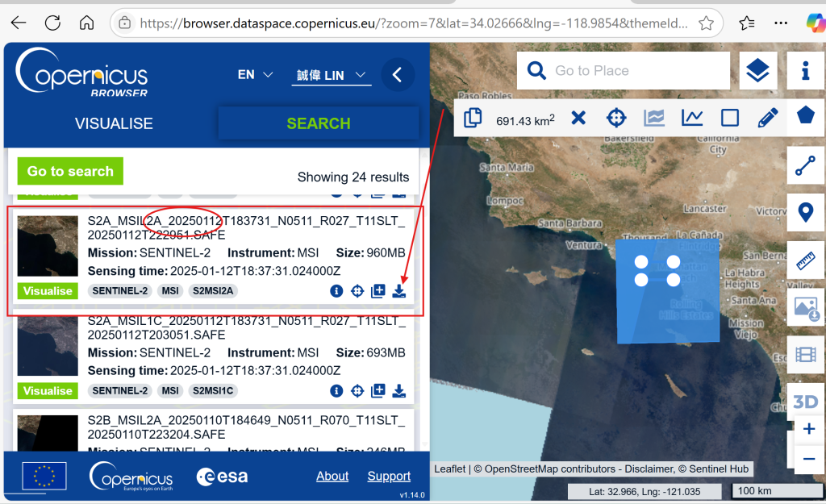Click the Go to search button

point(70,171)
